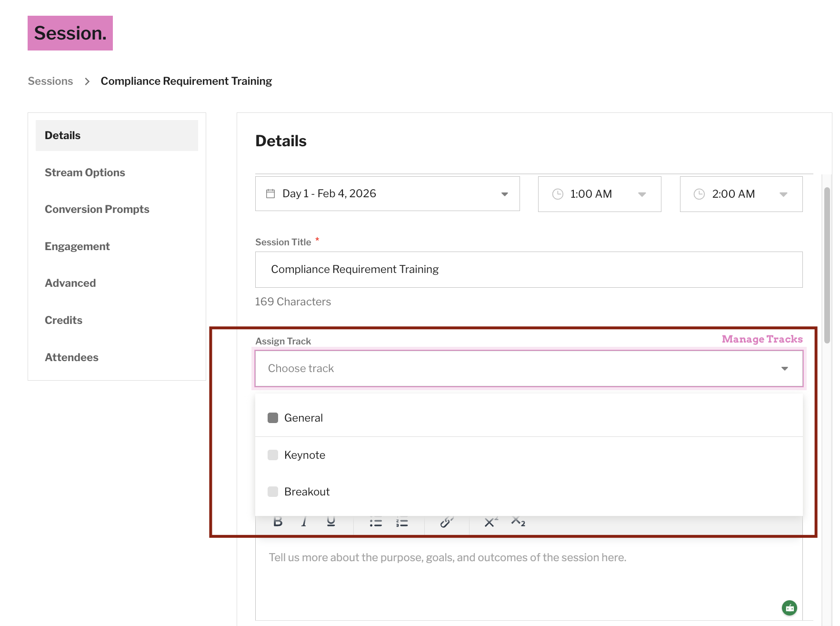The height and width of the screenshot is (626, 840).
Task: Select Compliance Requirement Training breadcrumb
Action: [186, 81]
